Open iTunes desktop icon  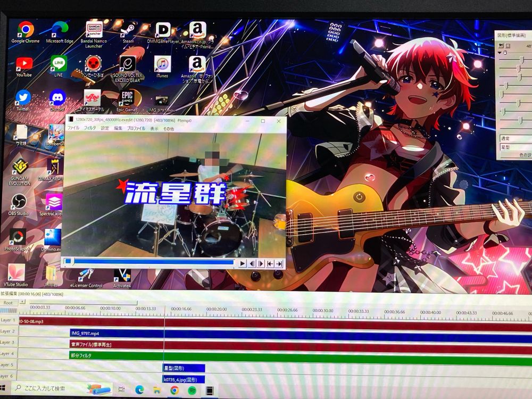[162, 67]
